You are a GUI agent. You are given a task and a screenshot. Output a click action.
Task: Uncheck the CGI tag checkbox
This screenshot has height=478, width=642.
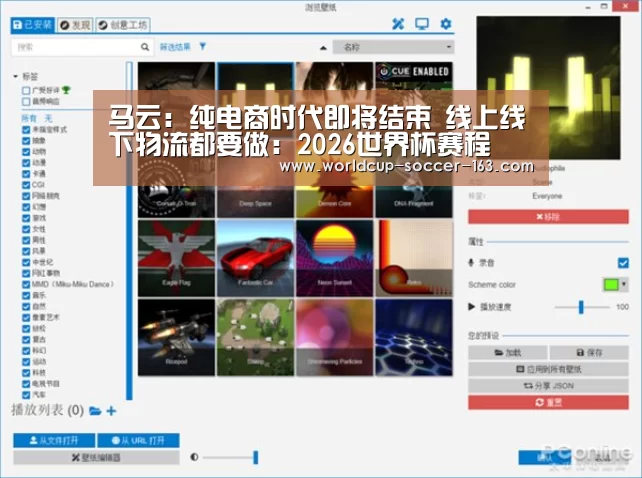tap(26, 185)
